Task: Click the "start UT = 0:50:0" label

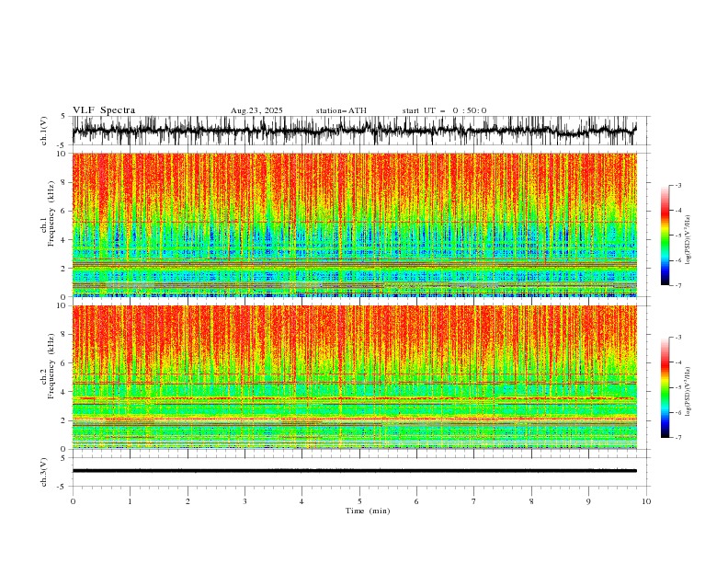Action: (x=444, y=110)
